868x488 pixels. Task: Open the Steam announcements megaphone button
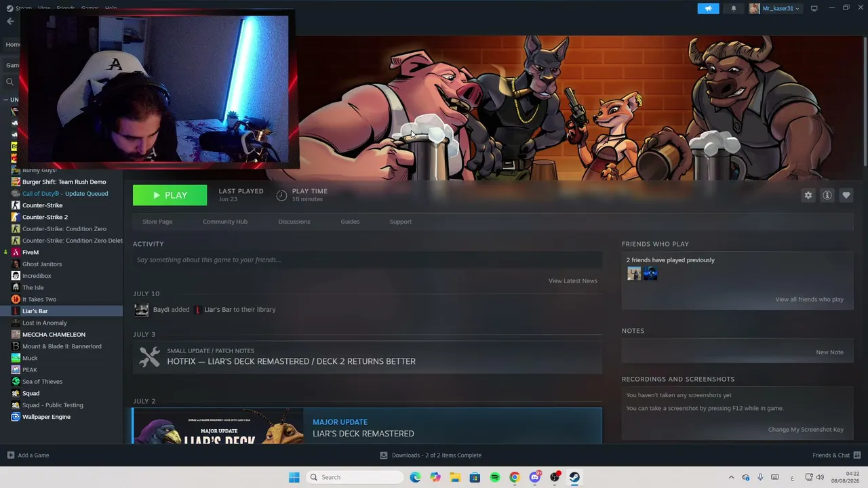tap(708, 8)
